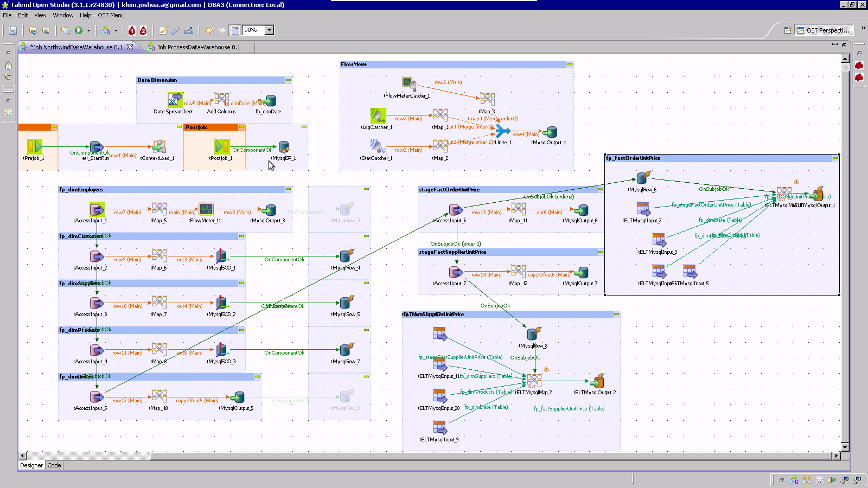The image size is (868, 488).
Task: Select the tStatCatcher_1 component
Action: (378, 146)
